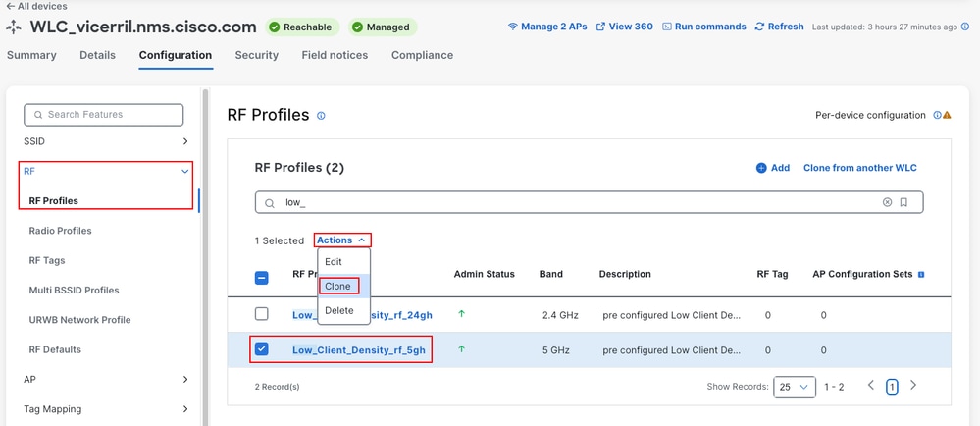Go to next page arrow in pagination

[913, 386]
